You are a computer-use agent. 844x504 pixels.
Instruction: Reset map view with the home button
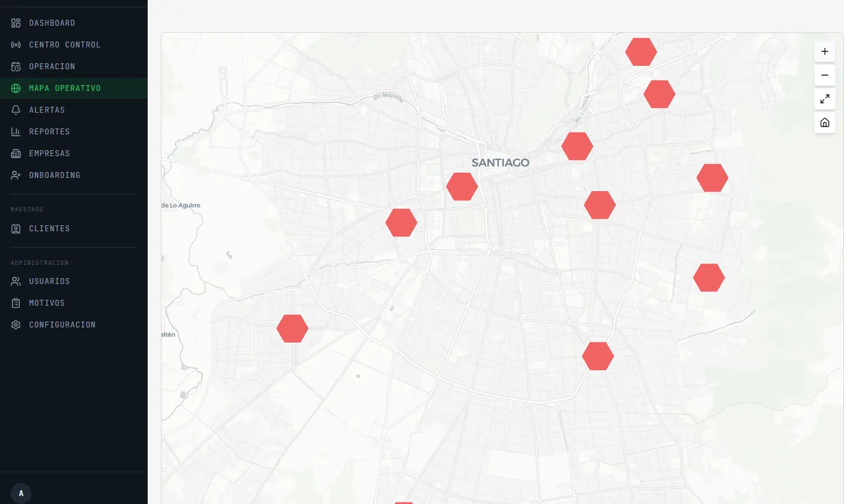point(825,123)
